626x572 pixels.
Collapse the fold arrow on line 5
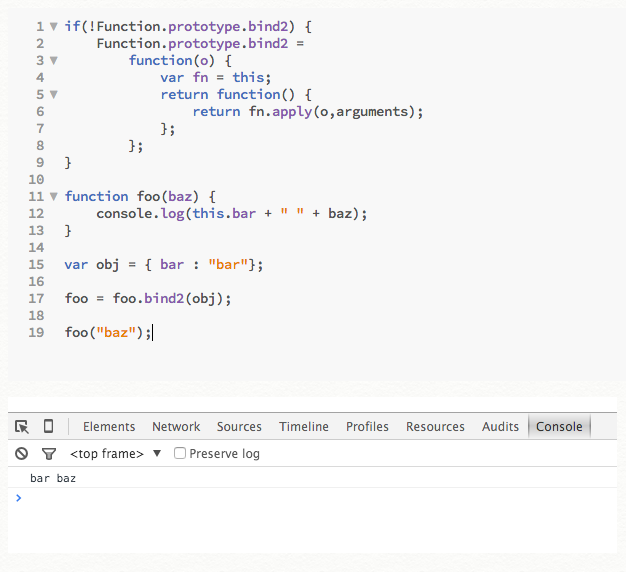(53, 95)
